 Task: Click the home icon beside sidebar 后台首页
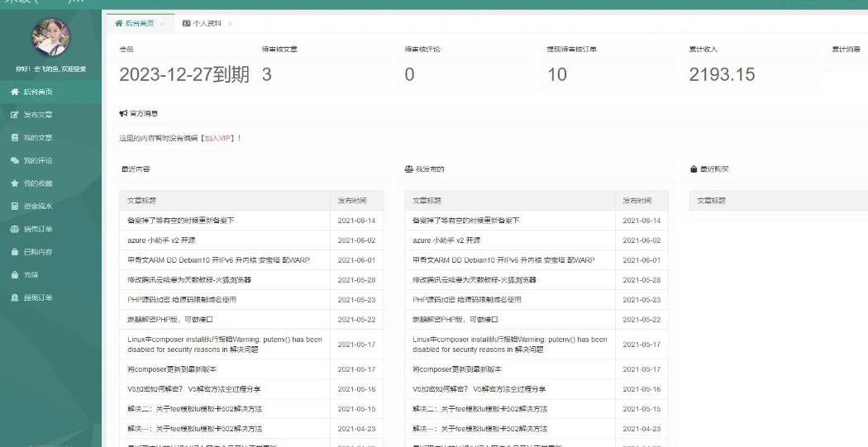pyautogui.click(x=15, y=92)
